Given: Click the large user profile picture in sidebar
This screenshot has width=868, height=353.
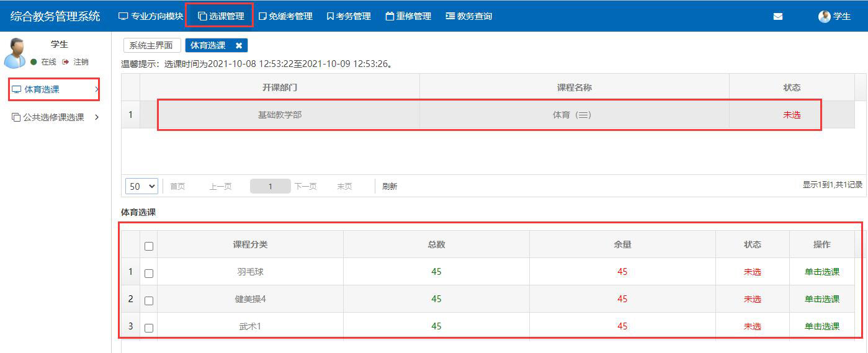Looking at the screenshot, I should coord(15,53).
